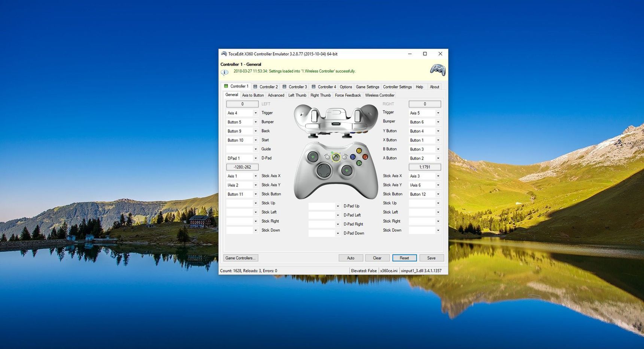Click the Auto button
Image resolution: width=644 pixels, height=349 pixels.
351,258
